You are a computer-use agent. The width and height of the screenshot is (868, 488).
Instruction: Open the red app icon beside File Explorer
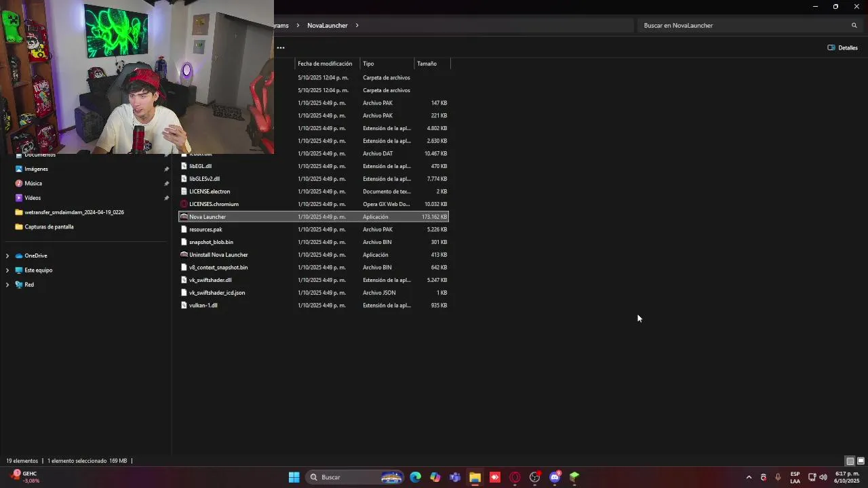coord(495,477)
